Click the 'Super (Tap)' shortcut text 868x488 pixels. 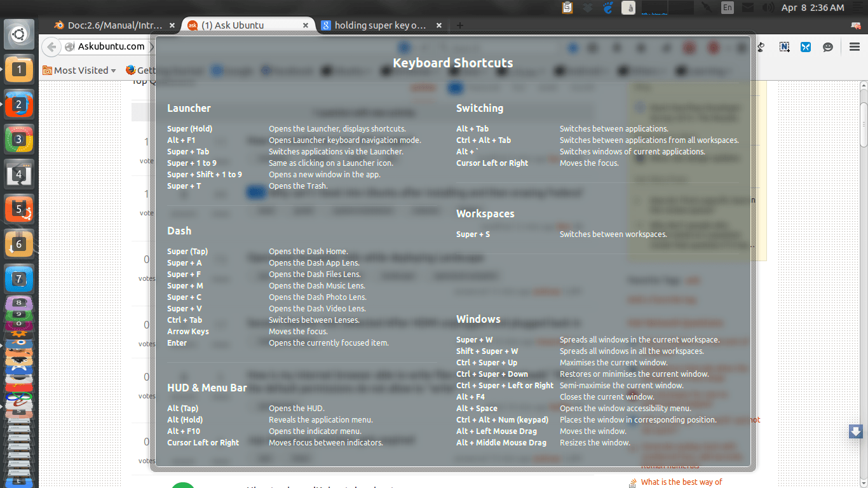point(187,252)
